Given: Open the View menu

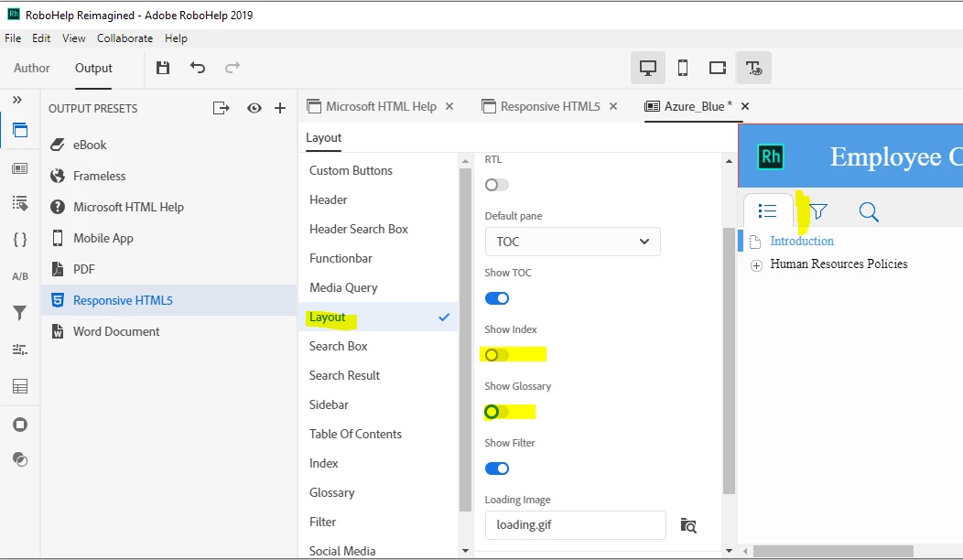Looking at the screenshot, I should tap(74, 38).
